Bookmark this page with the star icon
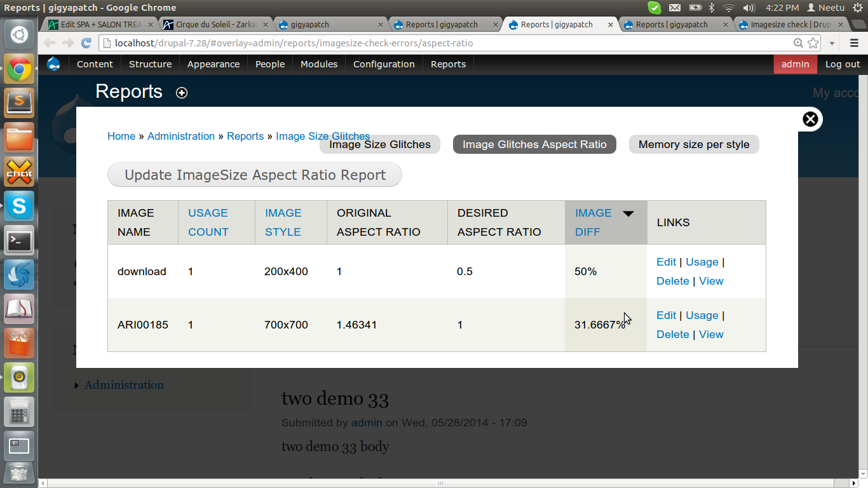The image size is (868, 488). pyautogui.click(x=813, y=43)
